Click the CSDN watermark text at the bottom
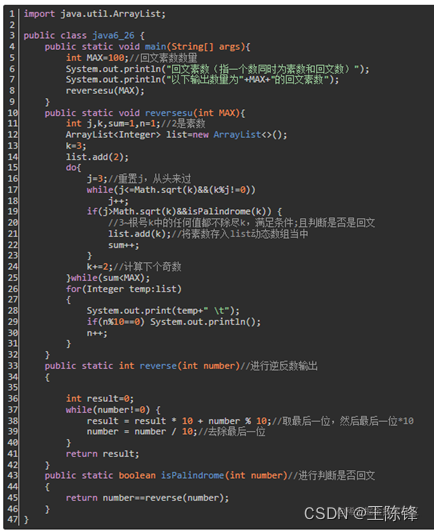The height and width of the screenshot is (532, 434). click(x=361, y=513)
